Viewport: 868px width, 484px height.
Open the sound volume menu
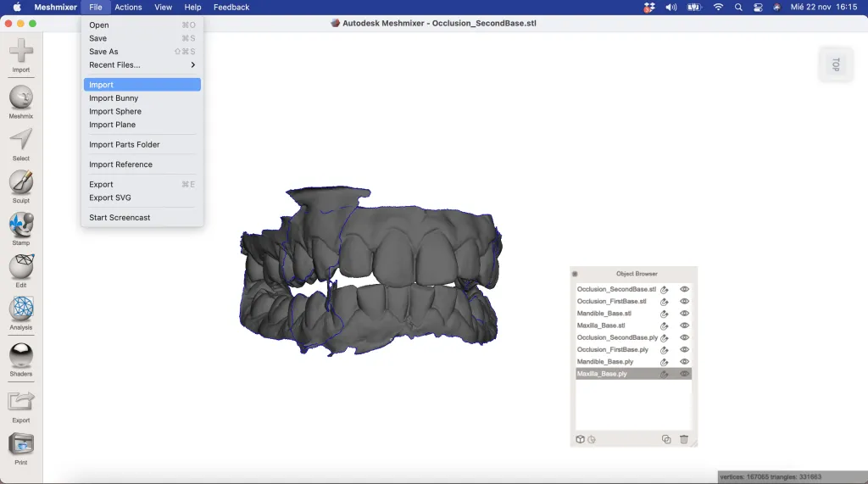pos(671,7)
